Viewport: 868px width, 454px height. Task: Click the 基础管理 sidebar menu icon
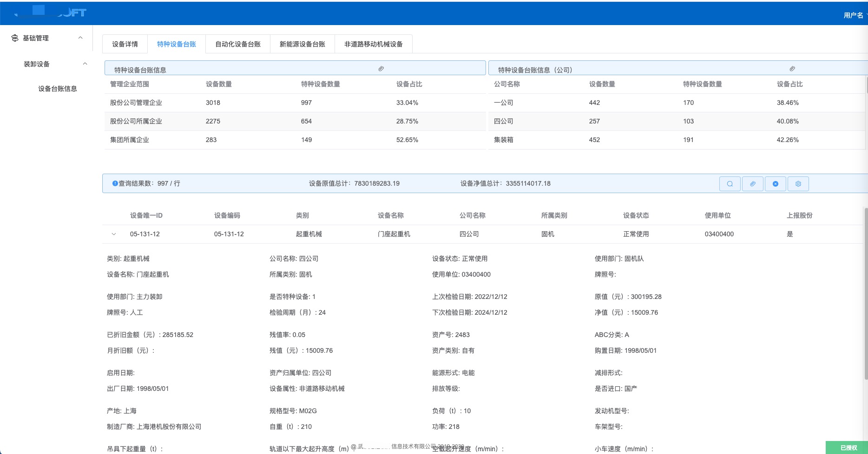(x=15, y=38)
